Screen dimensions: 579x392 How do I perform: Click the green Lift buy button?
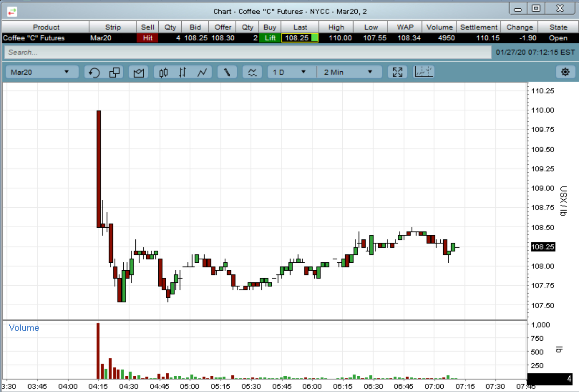click(x=270, y=38)
